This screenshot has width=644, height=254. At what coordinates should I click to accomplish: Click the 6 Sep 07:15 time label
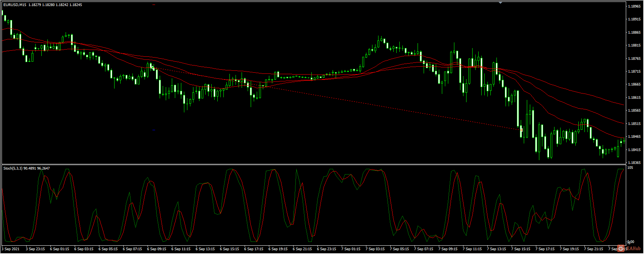point(132,249)
